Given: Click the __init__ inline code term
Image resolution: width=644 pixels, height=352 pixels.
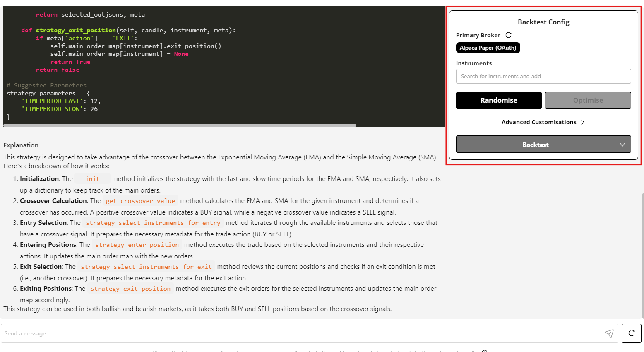Looking at the screenshot, I should point(92,179).
